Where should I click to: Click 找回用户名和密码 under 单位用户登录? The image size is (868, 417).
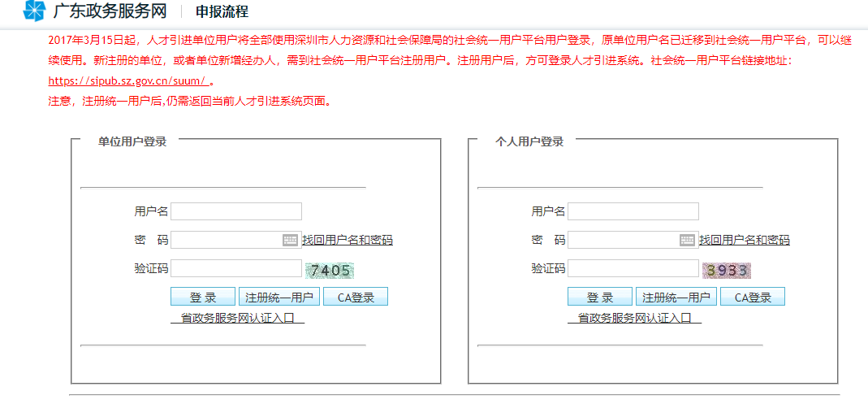348,240
